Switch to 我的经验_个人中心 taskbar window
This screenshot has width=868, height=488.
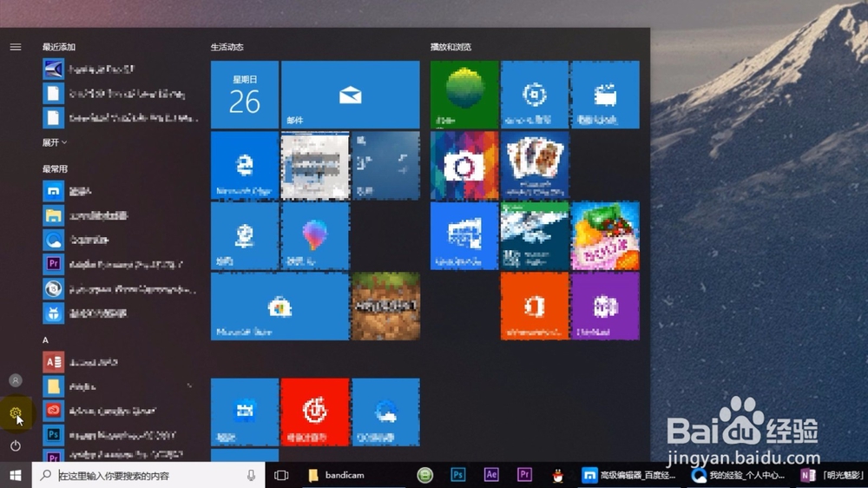click(739, 475)
